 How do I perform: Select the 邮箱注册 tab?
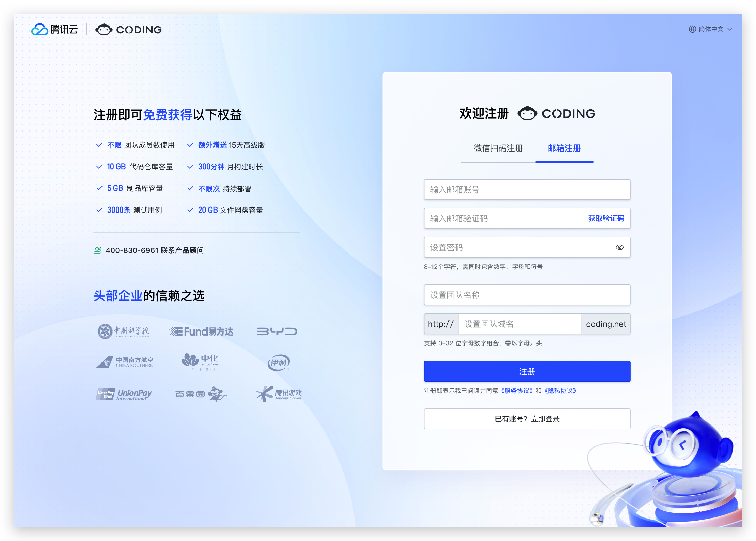pyautogui.click(x=564, y=148)
